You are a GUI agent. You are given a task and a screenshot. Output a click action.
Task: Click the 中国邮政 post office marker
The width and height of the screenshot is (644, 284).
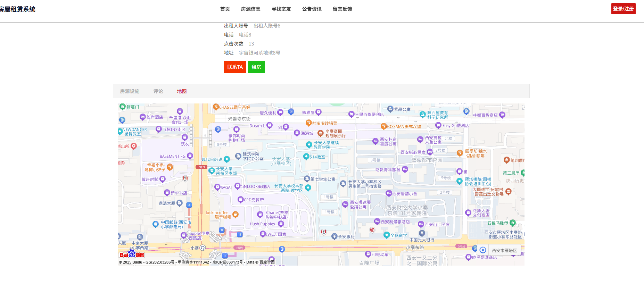[156, 224]
